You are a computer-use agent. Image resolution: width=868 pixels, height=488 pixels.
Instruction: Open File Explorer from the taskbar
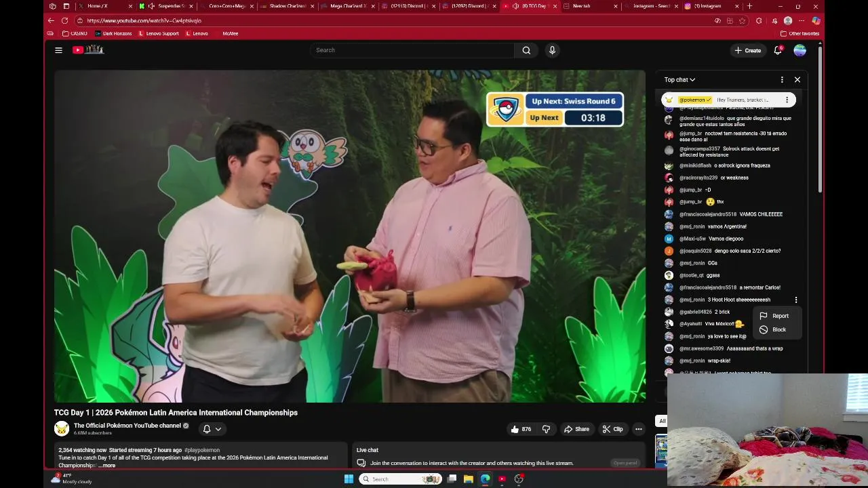[x=468, y=479]
